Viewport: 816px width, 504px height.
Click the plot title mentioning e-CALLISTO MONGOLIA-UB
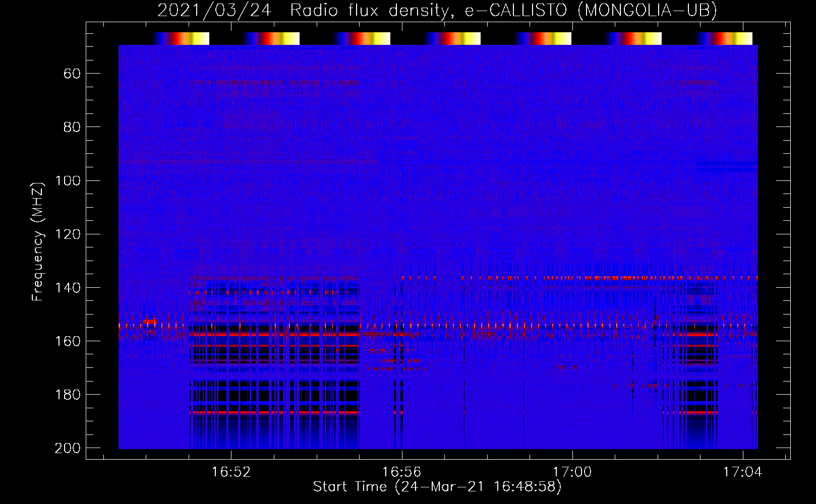[x=437, y=11]
